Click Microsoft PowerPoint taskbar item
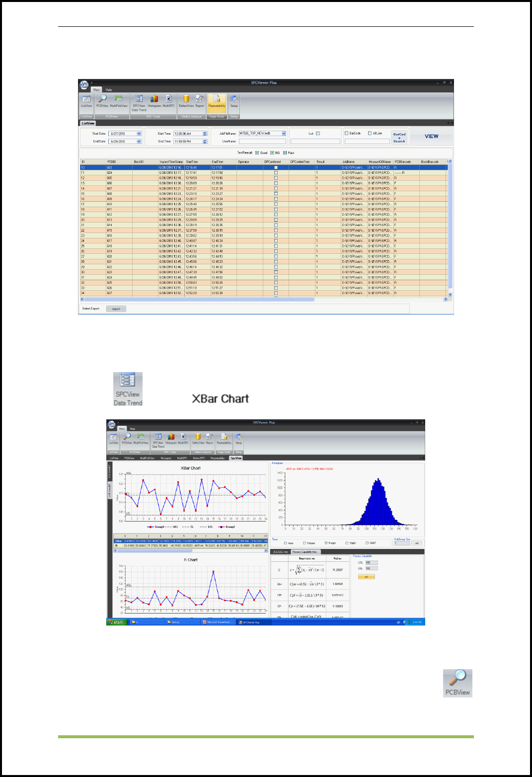Image resolution: width=532 pixels, height=777 pixels. 219,622
